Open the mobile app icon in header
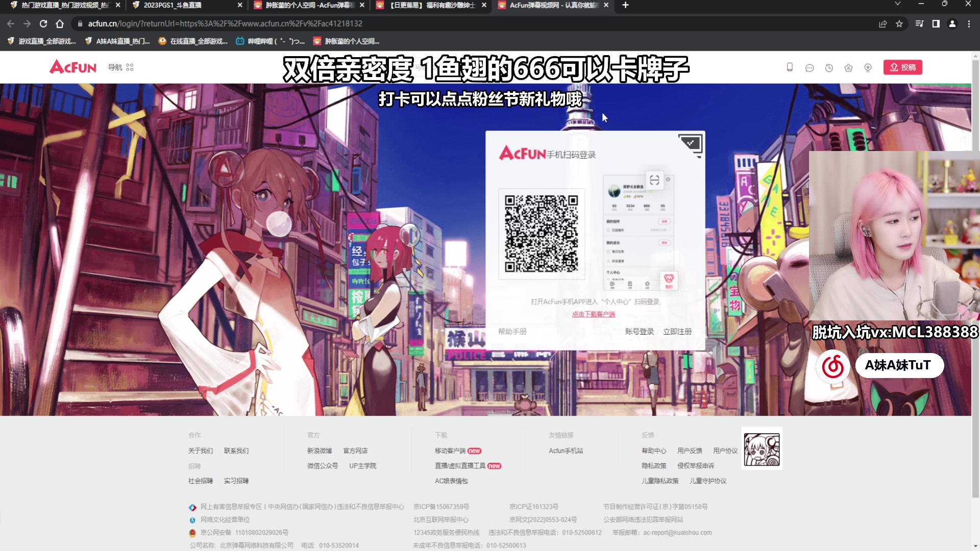Screen dimensions: 980x551 [790, 67]
